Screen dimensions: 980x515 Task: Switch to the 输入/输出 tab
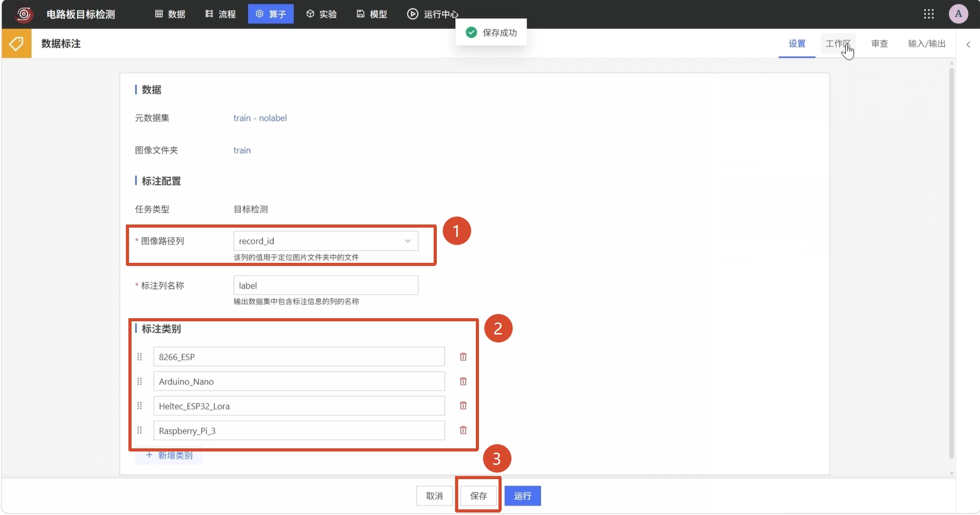926,43
